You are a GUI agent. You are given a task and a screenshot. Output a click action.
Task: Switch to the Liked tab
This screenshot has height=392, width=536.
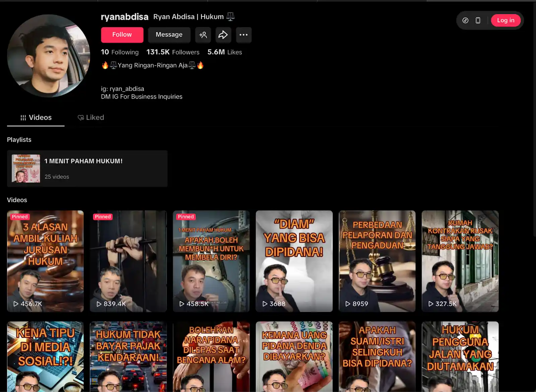tap(91, 117)
